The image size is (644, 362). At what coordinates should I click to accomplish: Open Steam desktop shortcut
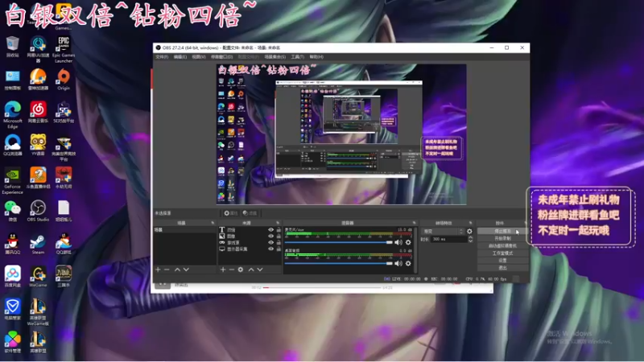click(x=38, y=244)
